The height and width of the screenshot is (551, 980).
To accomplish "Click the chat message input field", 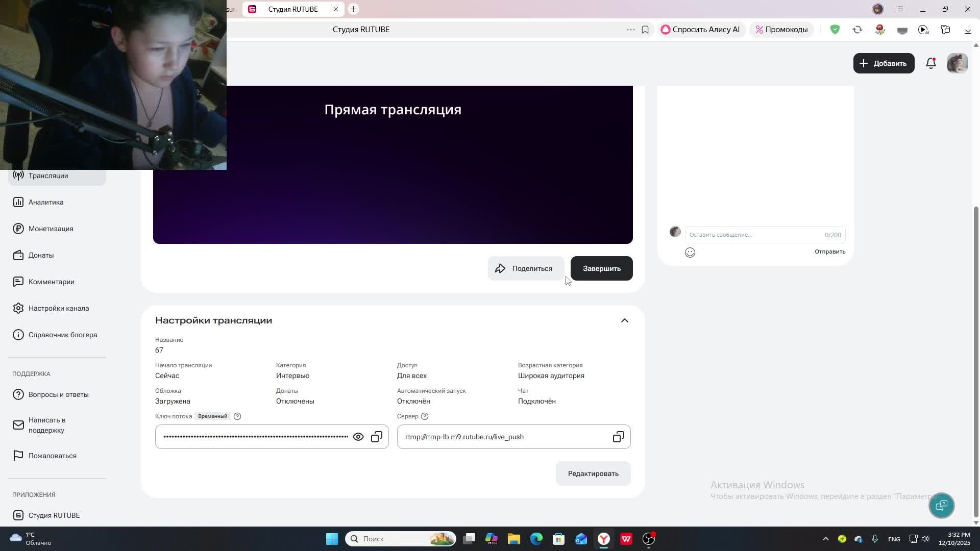I will click(x=753, y=235).
